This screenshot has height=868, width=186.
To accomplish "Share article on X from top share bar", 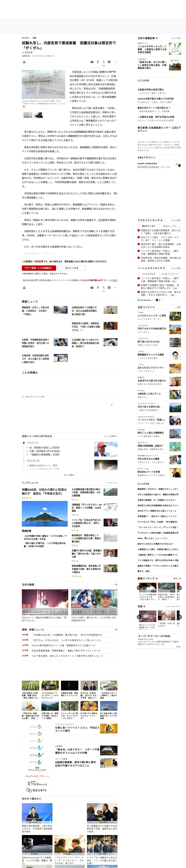I will 104,62.
